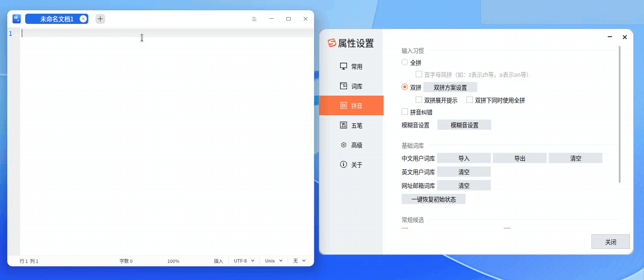Viewport: 644px width, 280px height.
Task: Close the 未命名文档1 tab
Action: click(83, 19)
